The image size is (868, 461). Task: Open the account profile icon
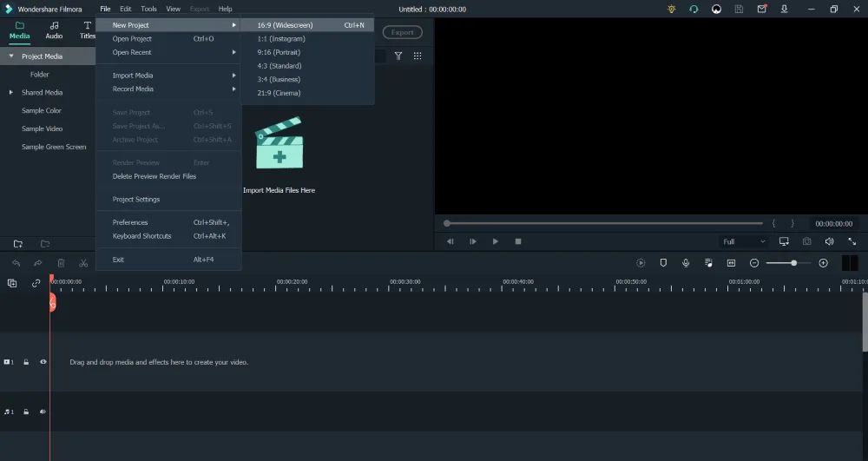point(716,9)
